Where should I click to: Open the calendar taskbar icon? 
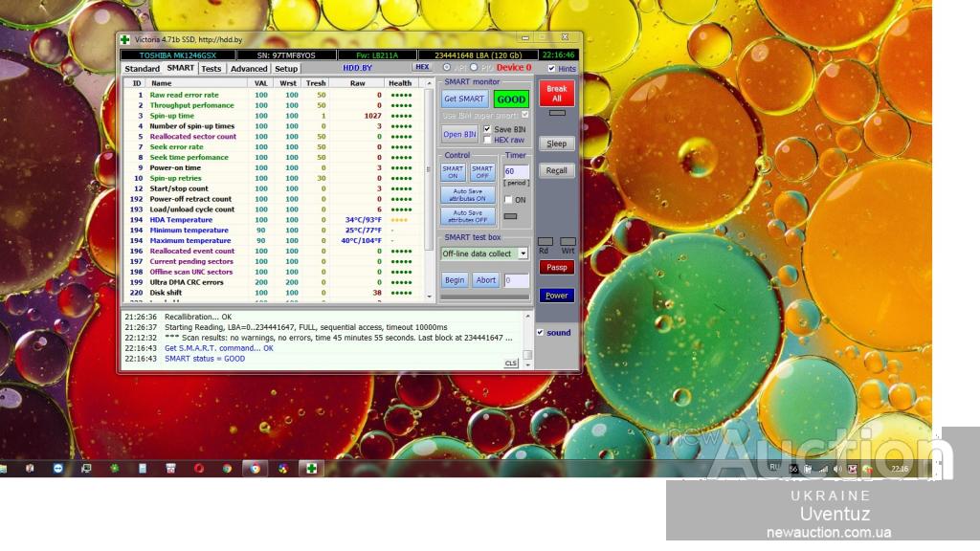170,468
